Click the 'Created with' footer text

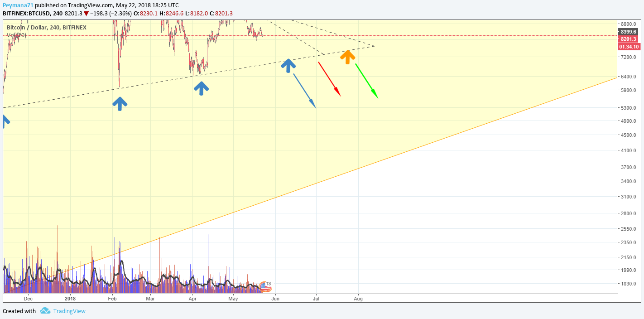coord(19,311)
